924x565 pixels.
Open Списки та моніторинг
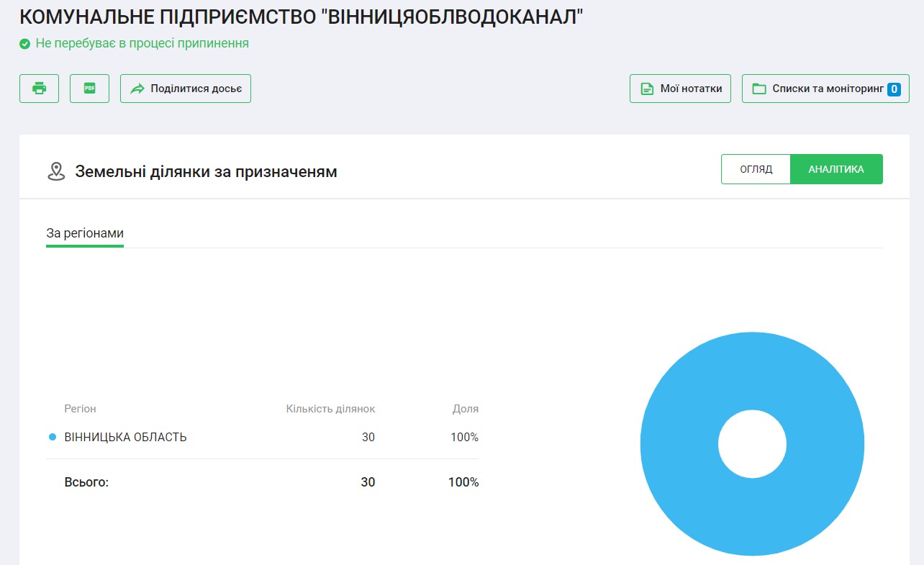pos(825,89)
